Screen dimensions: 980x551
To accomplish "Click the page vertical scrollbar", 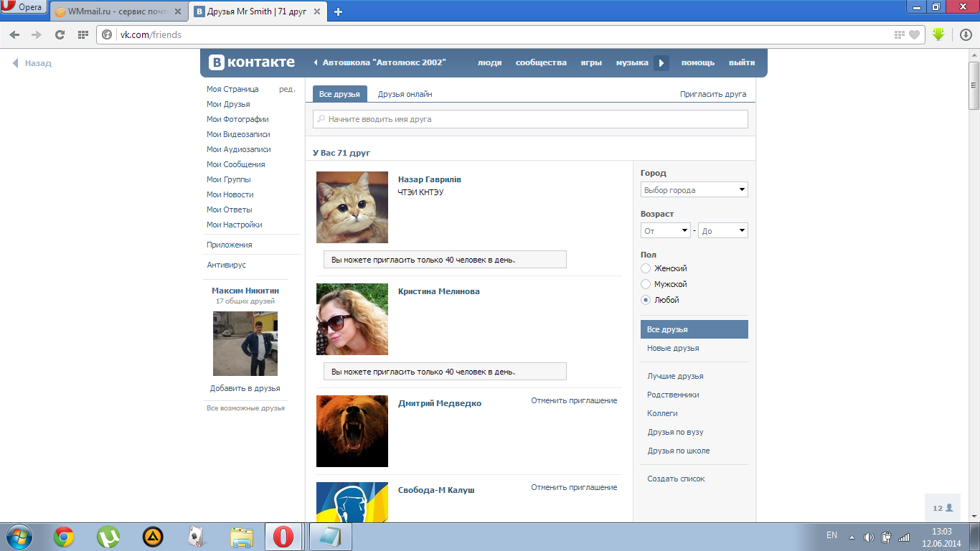I will click(x=974, y=86).
